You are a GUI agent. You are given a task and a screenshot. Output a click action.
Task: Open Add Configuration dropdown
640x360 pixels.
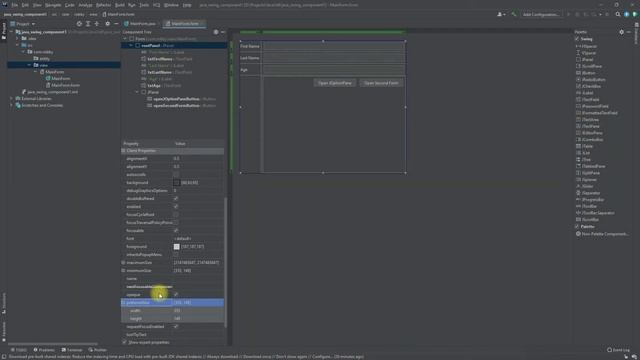(541, 14)
